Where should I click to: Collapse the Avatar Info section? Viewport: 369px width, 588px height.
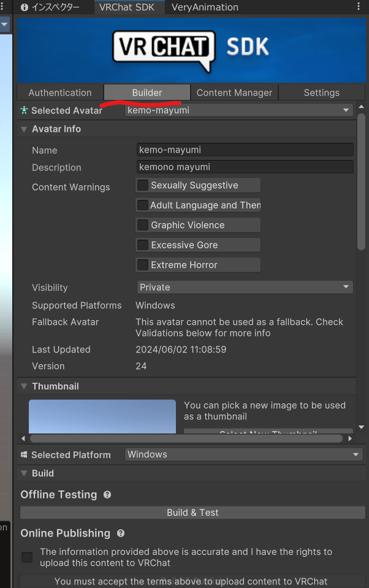25,129
